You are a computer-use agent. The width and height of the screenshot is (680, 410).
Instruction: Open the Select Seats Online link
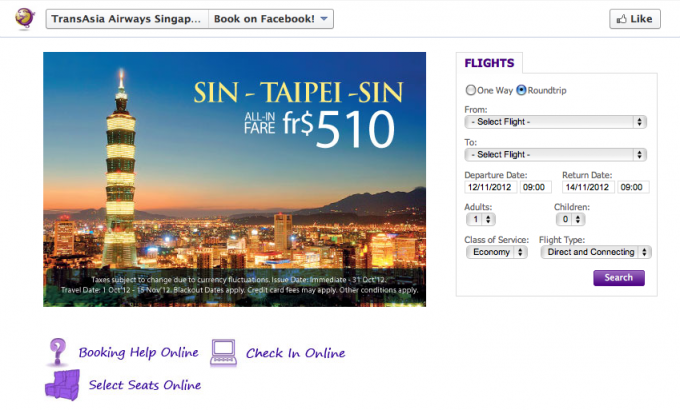145,385
